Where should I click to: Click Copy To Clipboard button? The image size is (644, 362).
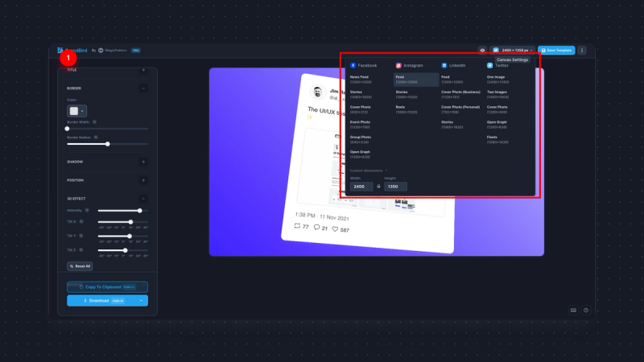coord(107,287)
